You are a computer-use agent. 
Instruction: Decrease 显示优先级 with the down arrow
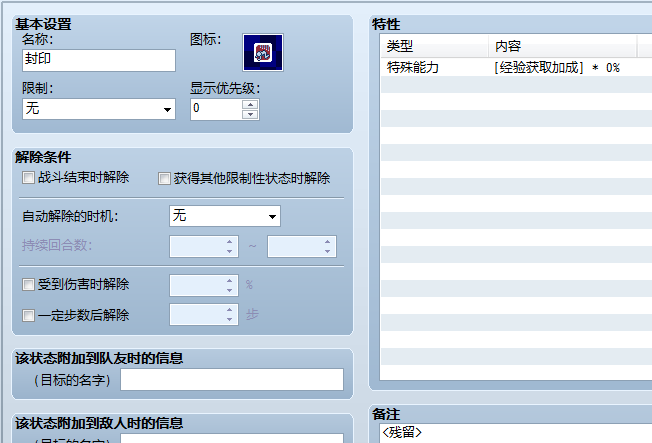pyautogui.click(x=250, y=115)
